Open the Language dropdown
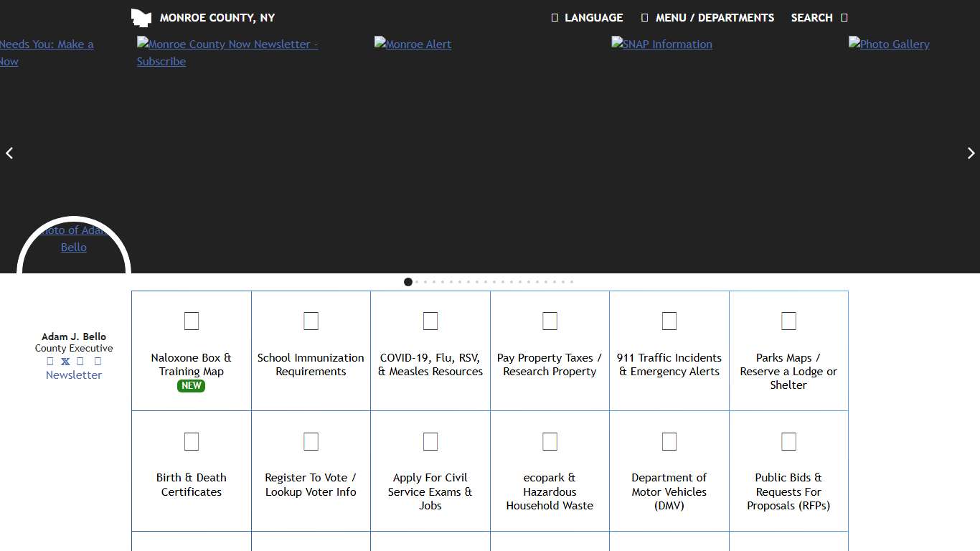The image size is (980, 551). pos(587,18)
